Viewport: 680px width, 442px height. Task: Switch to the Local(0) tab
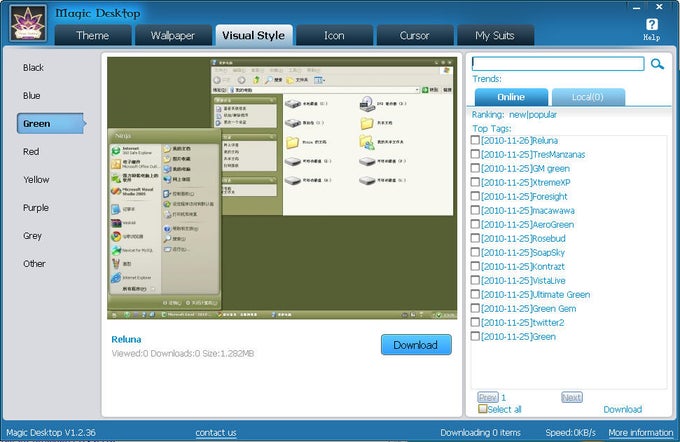coord(588,97)
